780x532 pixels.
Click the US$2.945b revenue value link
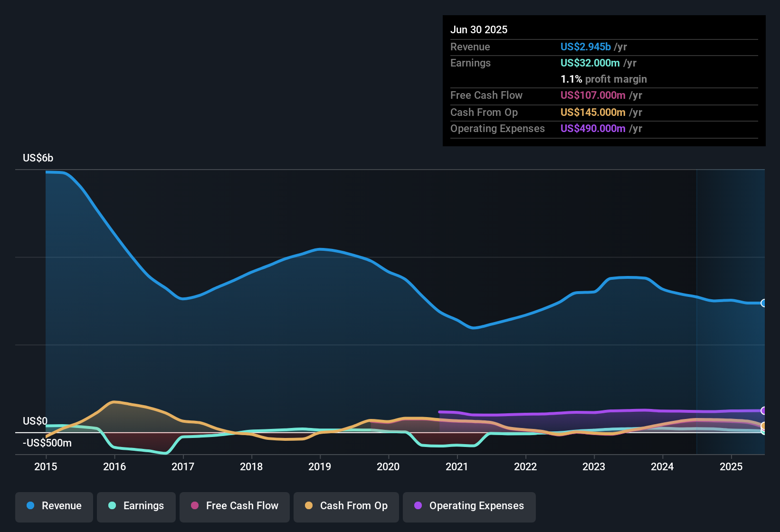(585, 47)
